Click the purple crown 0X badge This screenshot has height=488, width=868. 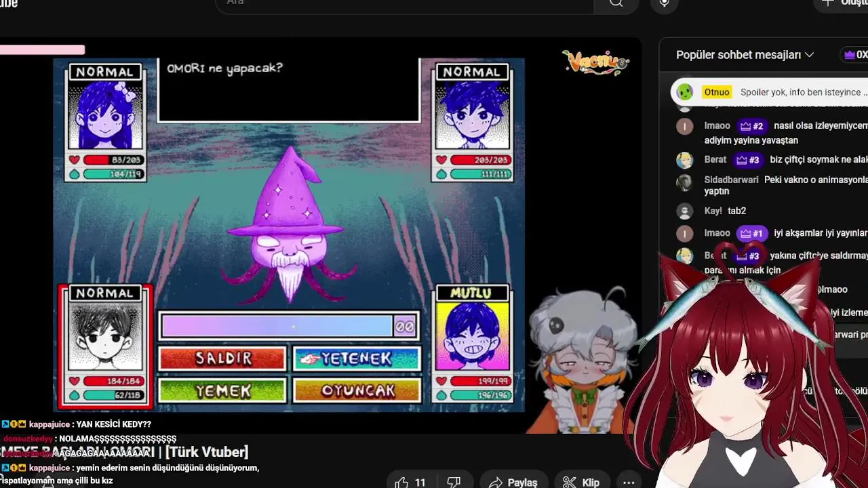point(855,55)
